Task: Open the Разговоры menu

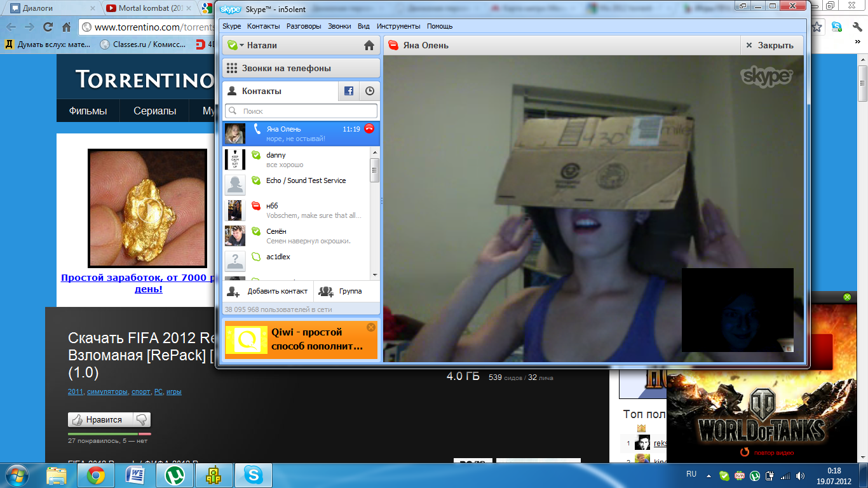Action: (x=304, y=26)
